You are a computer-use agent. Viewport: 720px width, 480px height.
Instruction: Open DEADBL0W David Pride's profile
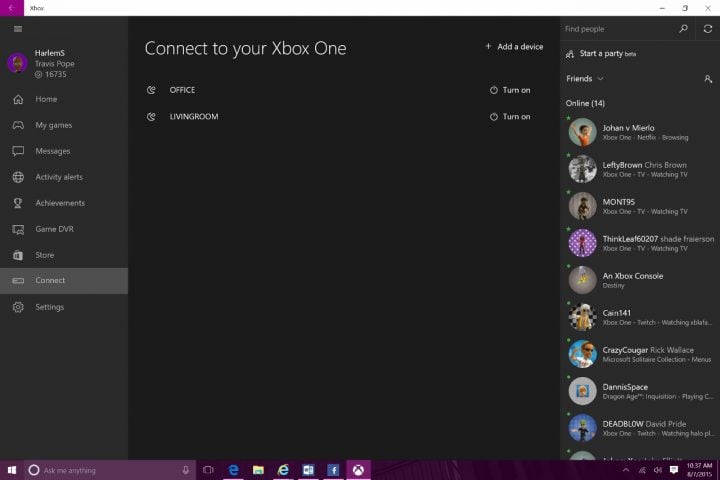coord(640,428)
